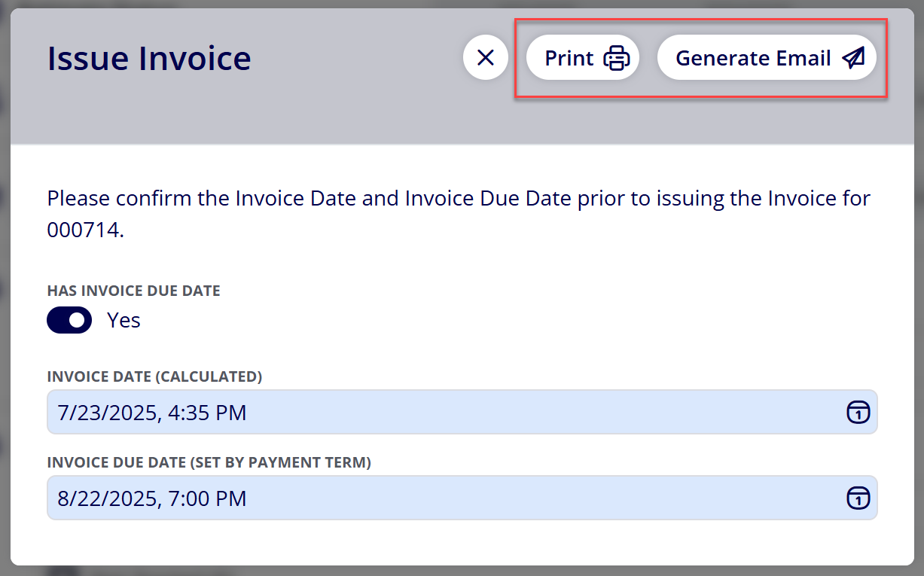Open the calendar picker for Invoice Date

858,412
